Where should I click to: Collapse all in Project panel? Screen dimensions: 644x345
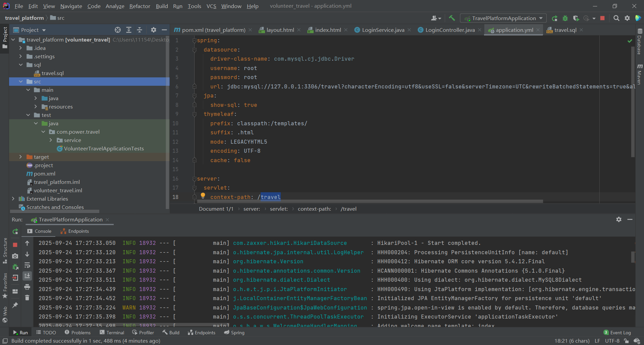[140, 30]
